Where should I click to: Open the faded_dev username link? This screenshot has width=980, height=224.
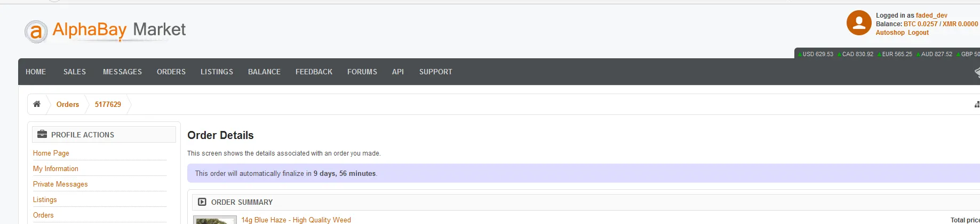[931, 16]
